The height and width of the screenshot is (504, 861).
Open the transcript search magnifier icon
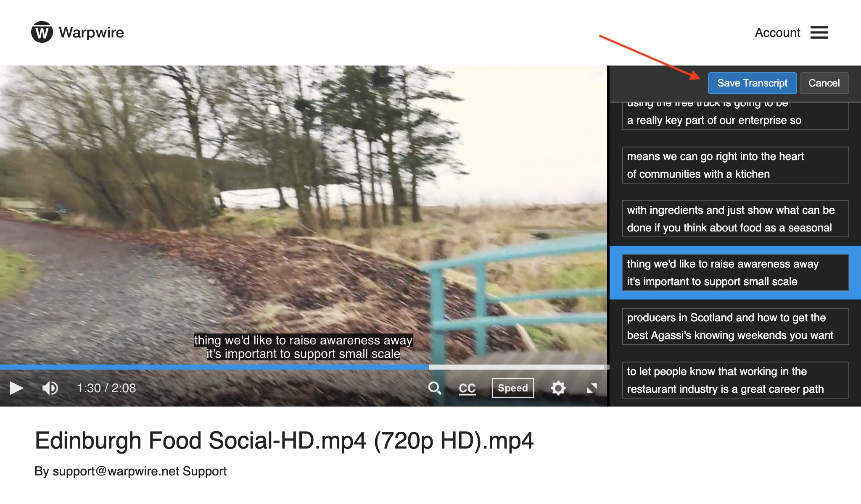tap(434, 388)
